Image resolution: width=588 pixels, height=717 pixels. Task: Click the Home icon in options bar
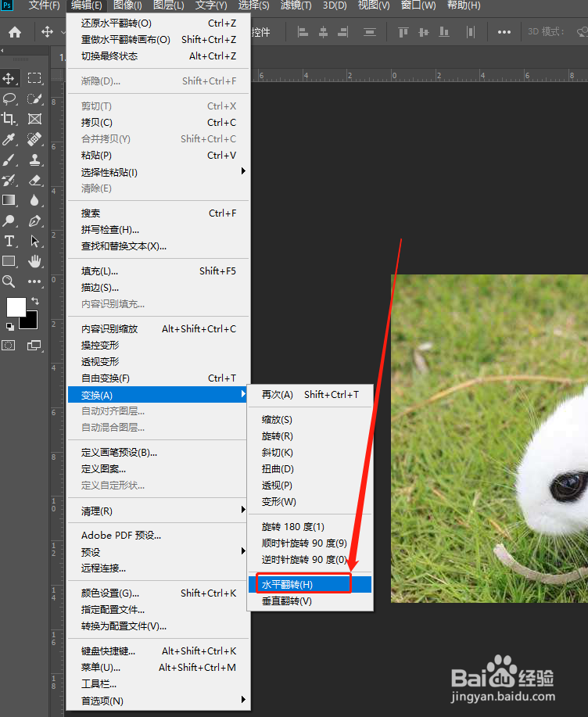click(15, 32)
